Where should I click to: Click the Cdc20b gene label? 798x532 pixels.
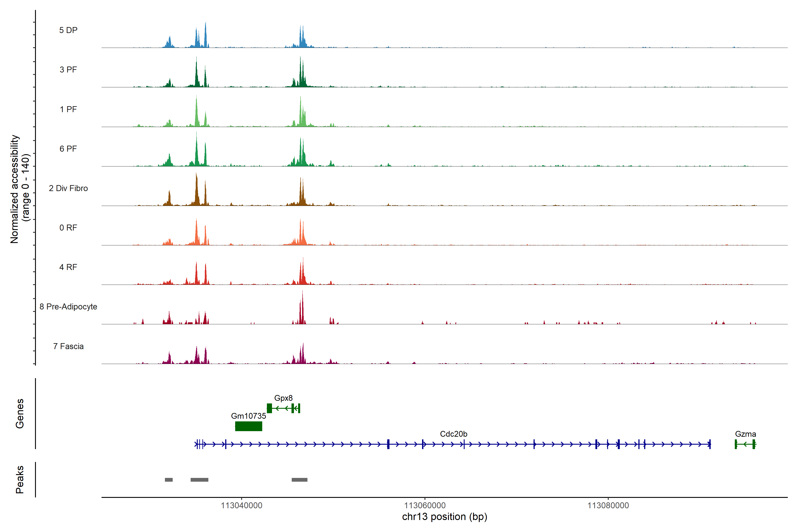(454, 434)
